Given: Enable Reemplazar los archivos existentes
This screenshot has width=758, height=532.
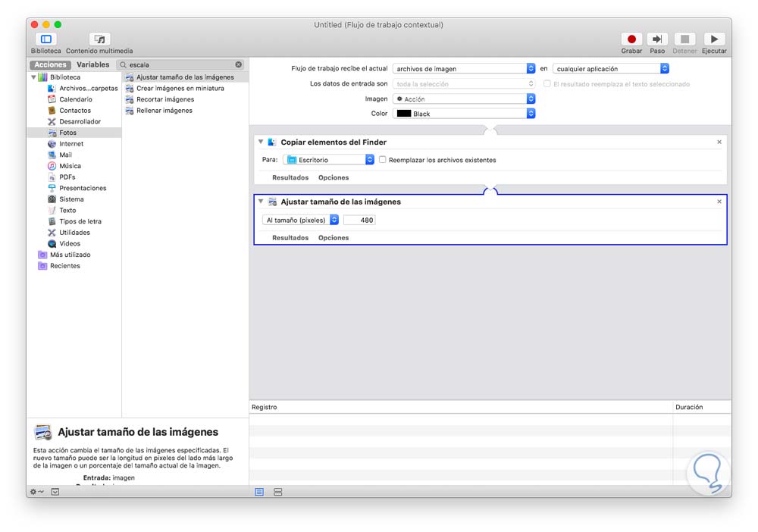Looking at the screenshot, I should point(382,160).
